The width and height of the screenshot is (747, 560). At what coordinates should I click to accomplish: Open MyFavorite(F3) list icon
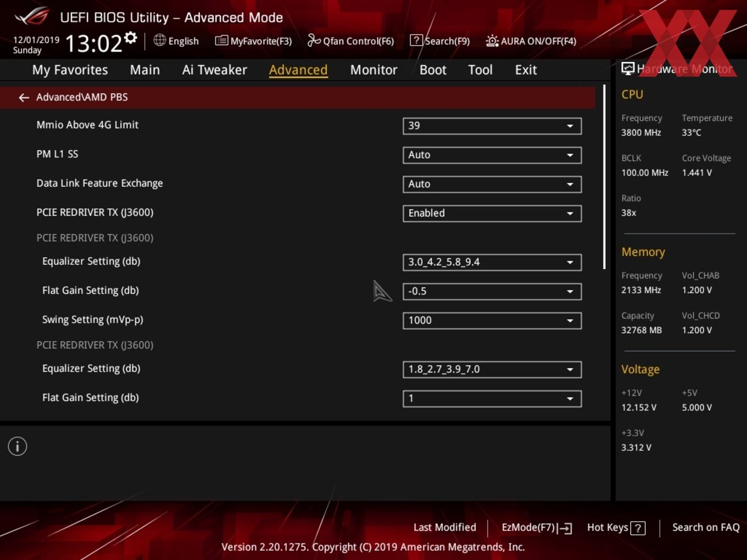[x=221, y=41]
